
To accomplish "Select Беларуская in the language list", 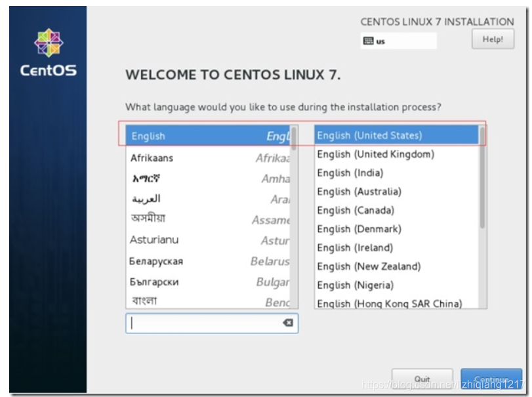I will (208, 261).
